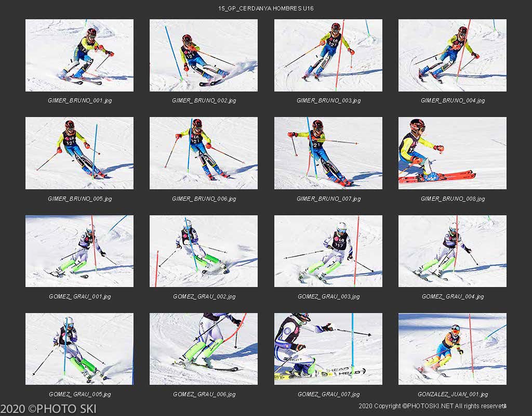
Task: Select GOMEZ_GRAU_006.jpg green-legged skier photo
Action: click(x=204, y=349)
